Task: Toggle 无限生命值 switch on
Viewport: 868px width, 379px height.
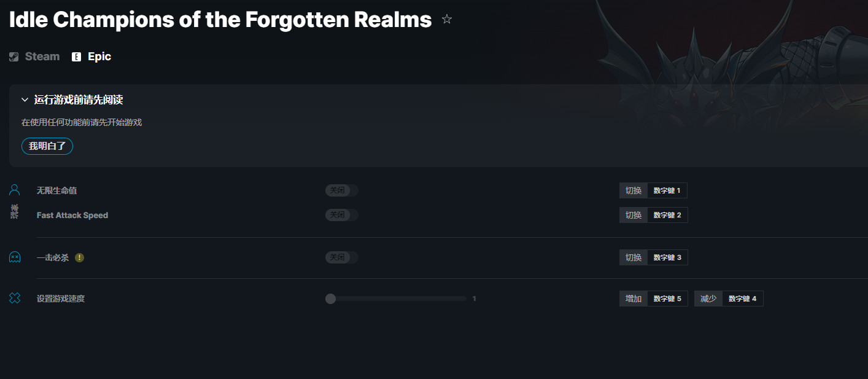Action: click(x=342, y=190)
